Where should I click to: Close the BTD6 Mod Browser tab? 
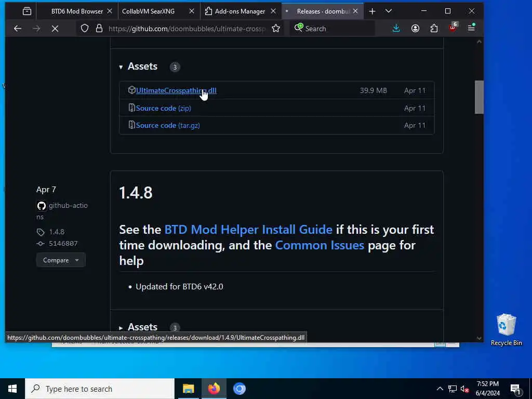coord(110,11)
